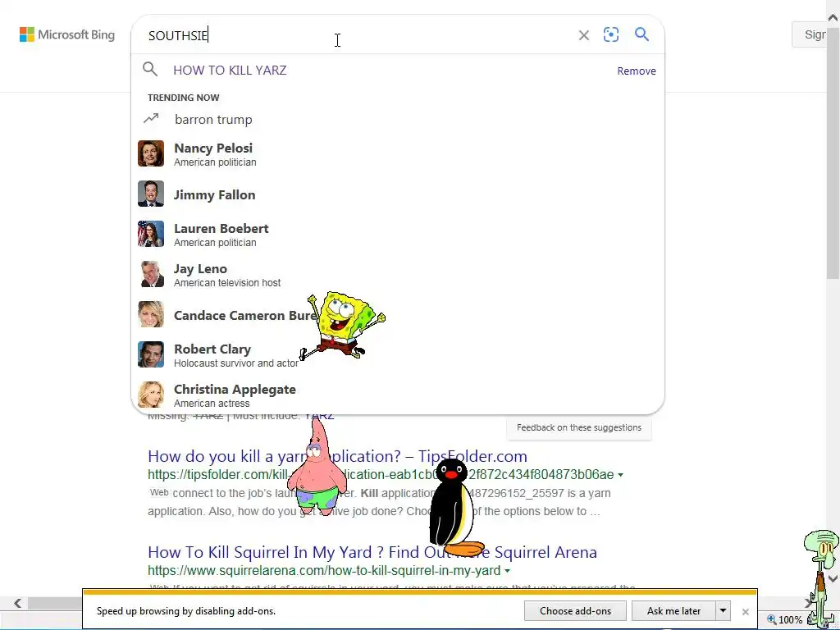Viewport: 840px width, 630px height.
Task: Choose Christina Applegate name suggestion
Action: (235, 389)
